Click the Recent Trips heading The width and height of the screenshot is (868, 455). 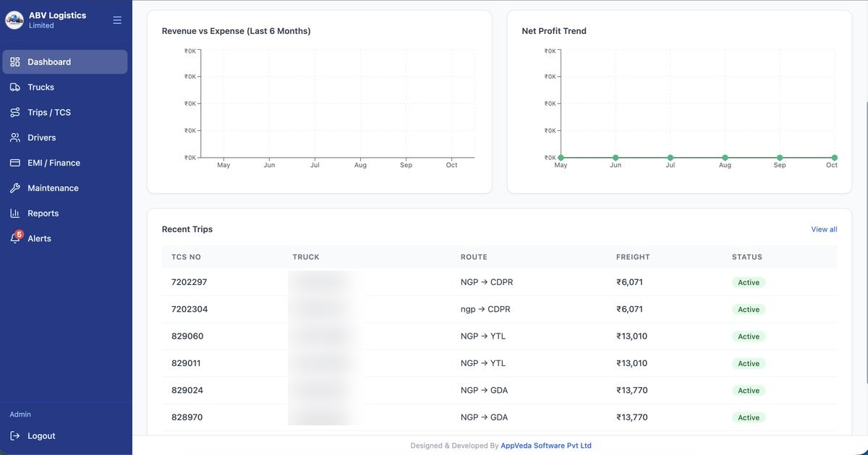(187, 229)
